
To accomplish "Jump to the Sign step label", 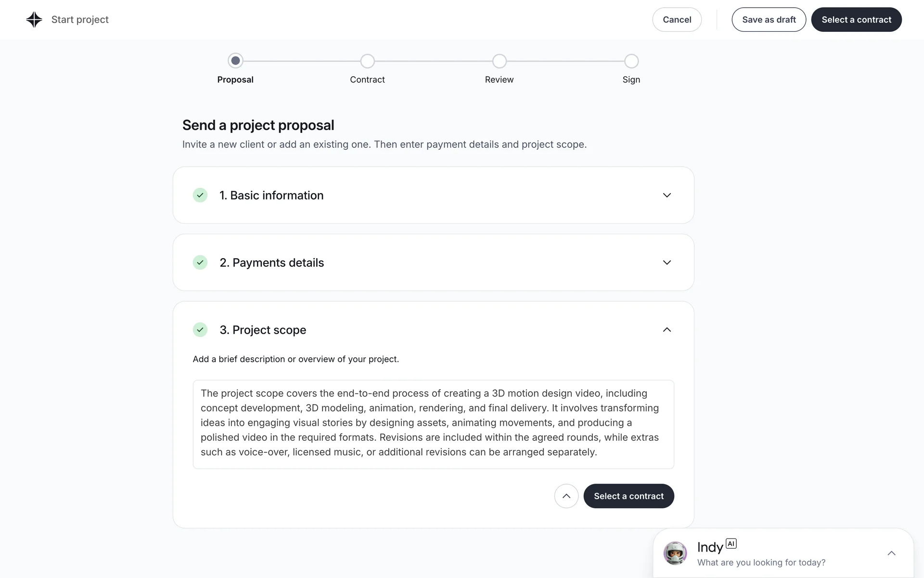I will pyautogui.click(x=631, y=79).
